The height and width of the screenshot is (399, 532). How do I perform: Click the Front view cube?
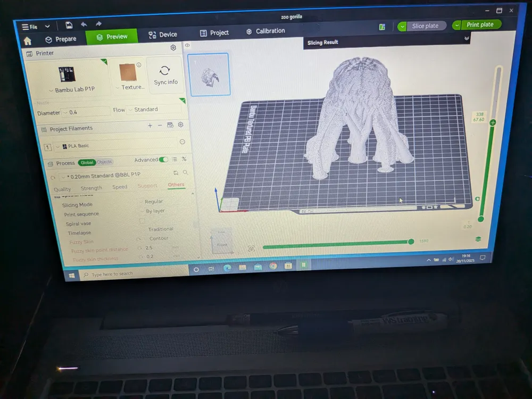(222, 242)
